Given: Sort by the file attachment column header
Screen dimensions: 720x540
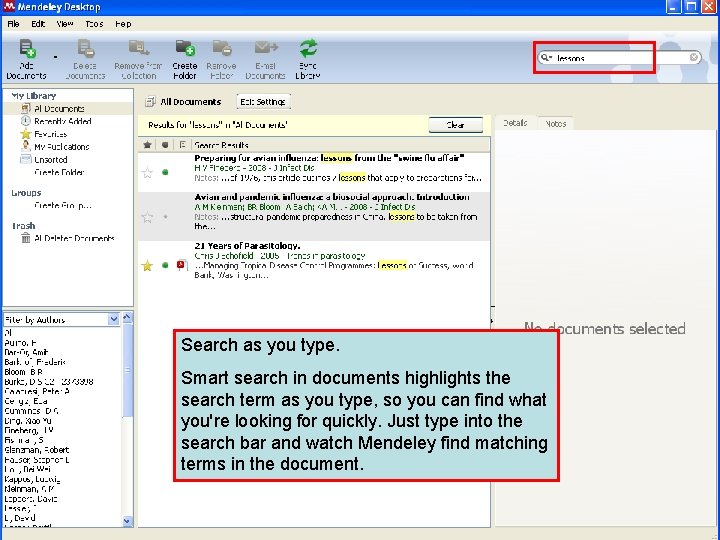Looking at the screenshot, I should point(182,145).
